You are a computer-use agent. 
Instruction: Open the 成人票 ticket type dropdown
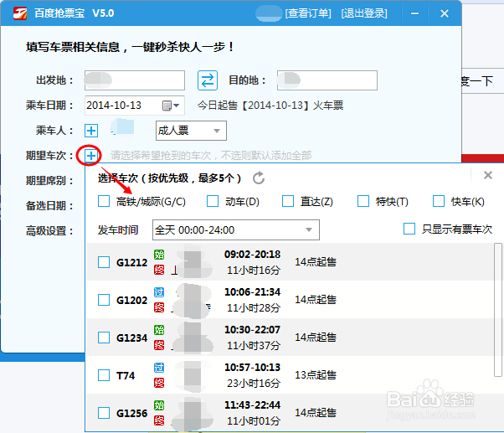[x=191, y=131]
